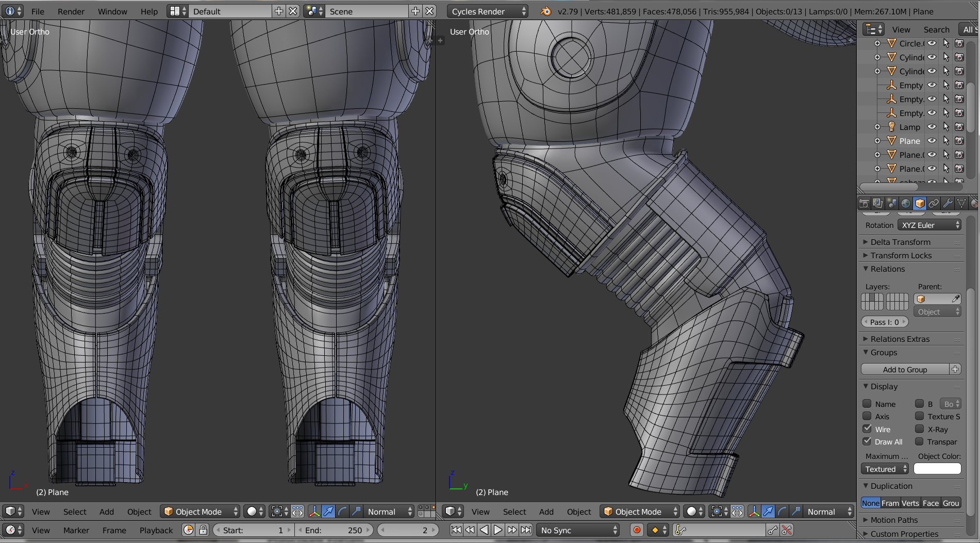Open the XYZ Euler rotation mode dropdown
Screen dimensions: 980x543
tap(929, 225)
